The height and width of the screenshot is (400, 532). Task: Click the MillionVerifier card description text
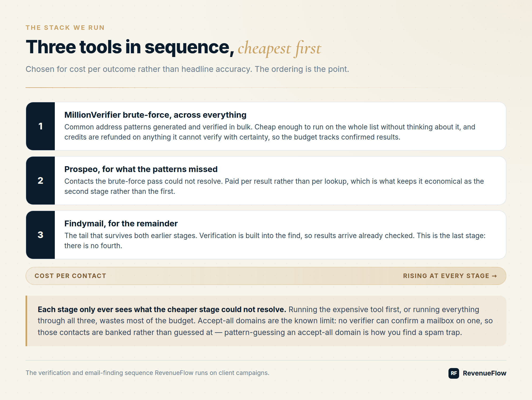pos(270,132)
